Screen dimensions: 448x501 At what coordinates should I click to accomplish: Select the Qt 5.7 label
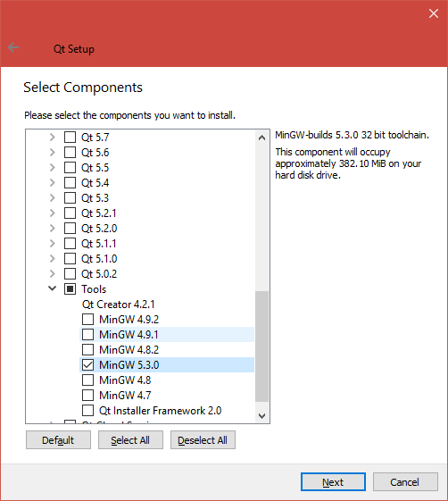tap(95, 138)
